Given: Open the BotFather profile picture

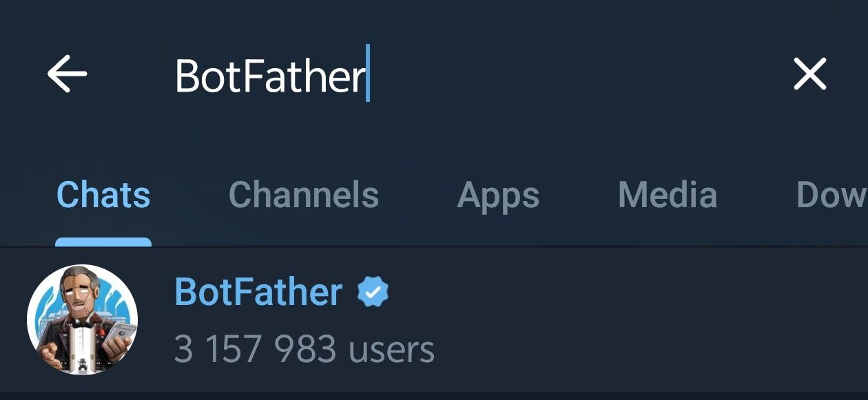Looking at the screenshot, I should tap(82, 319).
